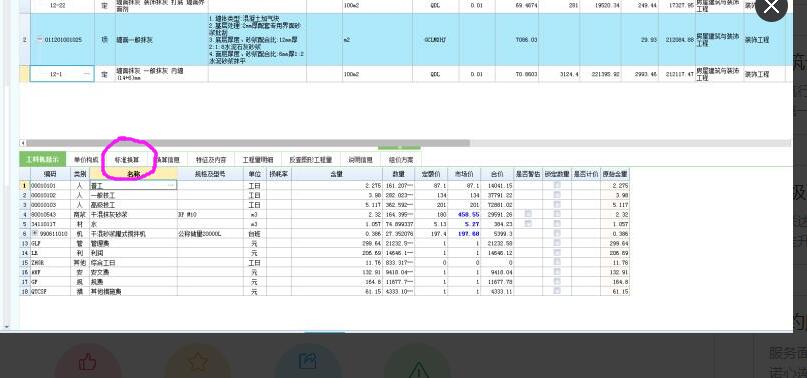Switch to the 单价构成 tab

pyautogui.click(x=85, y=160)
